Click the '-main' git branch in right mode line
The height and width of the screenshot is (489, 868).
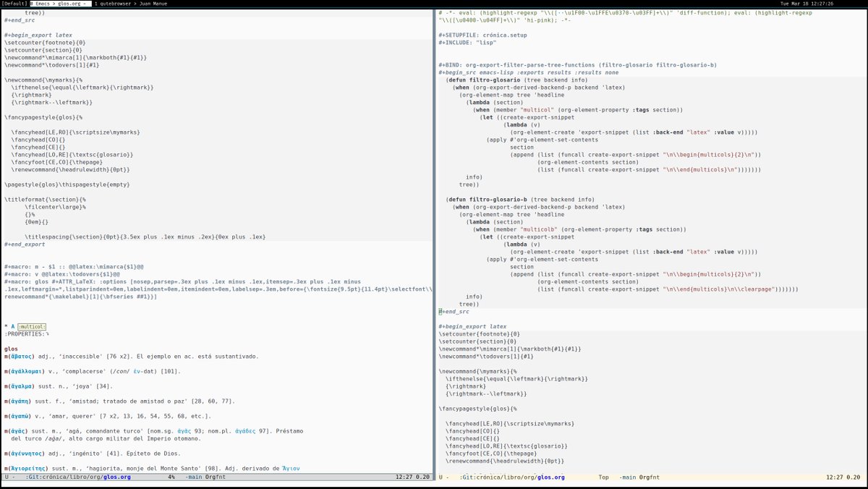(628, 477)
